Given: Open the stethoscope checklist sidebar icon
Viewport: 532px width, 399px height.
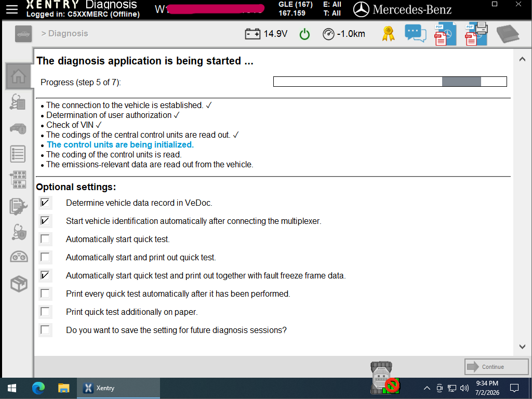Looking at the screenshot, I should 18,102.
